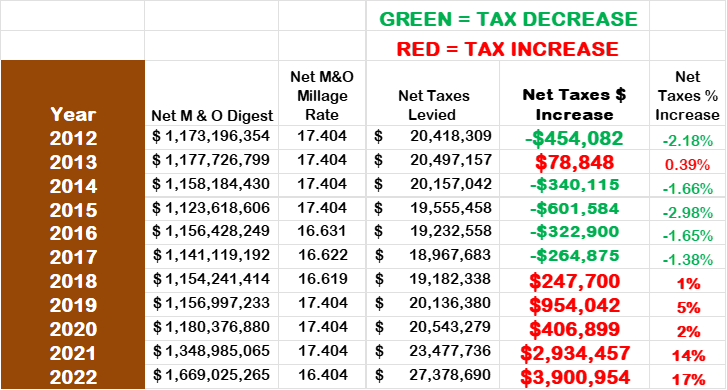
Task: Select digest value $1,173,196,354
Action: 211,136
